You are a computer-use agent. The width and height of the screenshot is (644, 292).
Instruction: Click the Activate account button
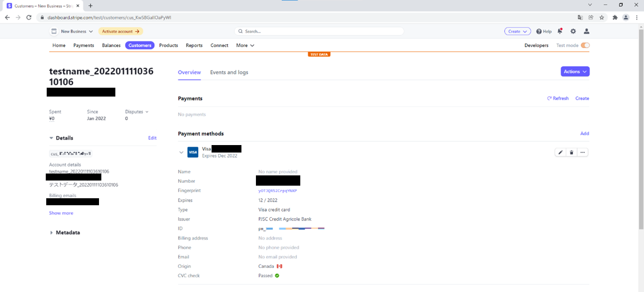[120, 31]
